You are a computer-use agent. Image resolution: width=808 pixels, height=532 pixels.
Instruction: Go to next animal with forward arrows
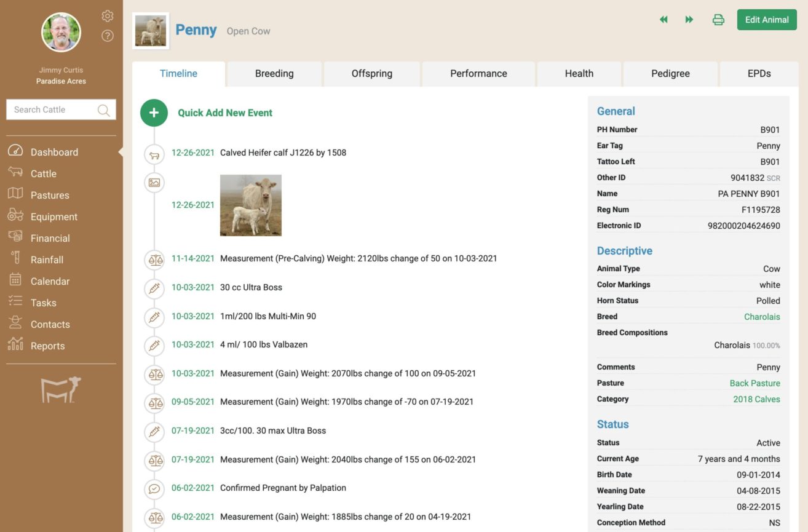tap(689, 20)
